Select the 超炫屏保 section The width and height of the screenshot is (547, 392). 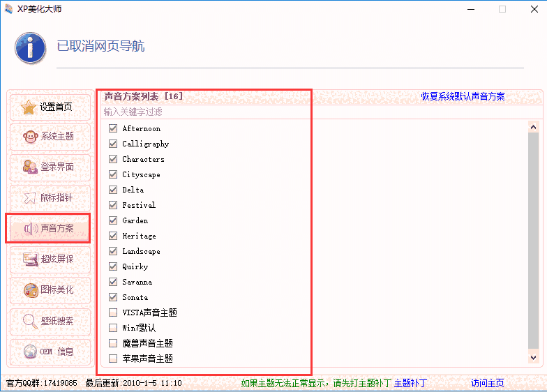coord(50,259)
